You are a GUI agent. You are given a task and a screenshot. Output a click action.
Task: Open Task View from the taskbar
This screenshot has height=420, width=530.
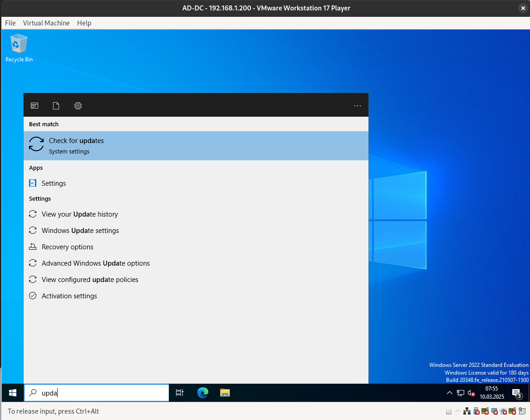tap(180, 393)
